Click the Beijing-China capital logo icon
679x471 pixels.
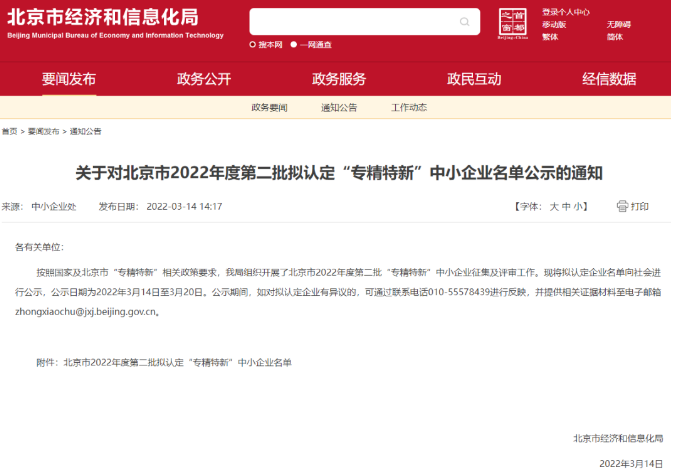(x=513, y=23)
